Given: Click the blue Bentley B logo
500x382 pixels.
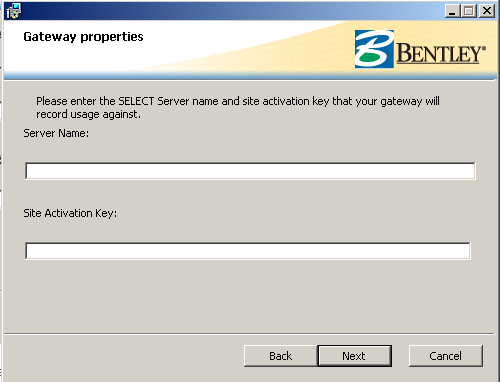Looking at the screenshot, I should point(374,49).
